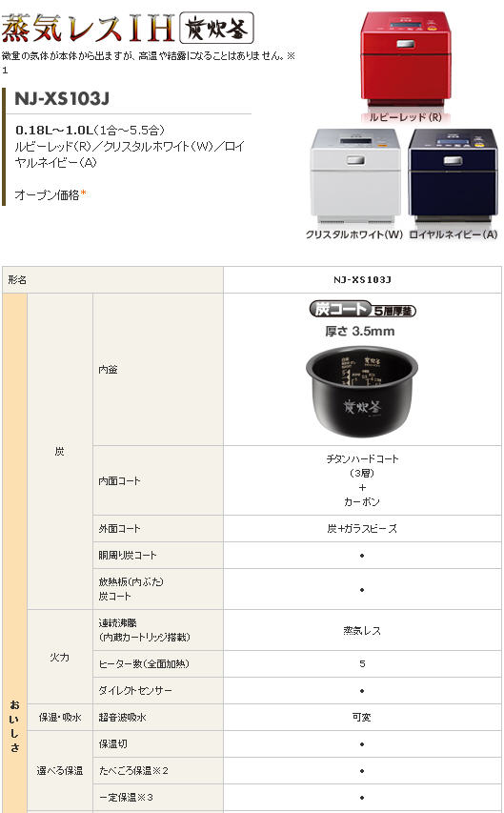
Task: Click the 蒸気レス value in 連続沸騰 row
Action: [x=362, y=631]
